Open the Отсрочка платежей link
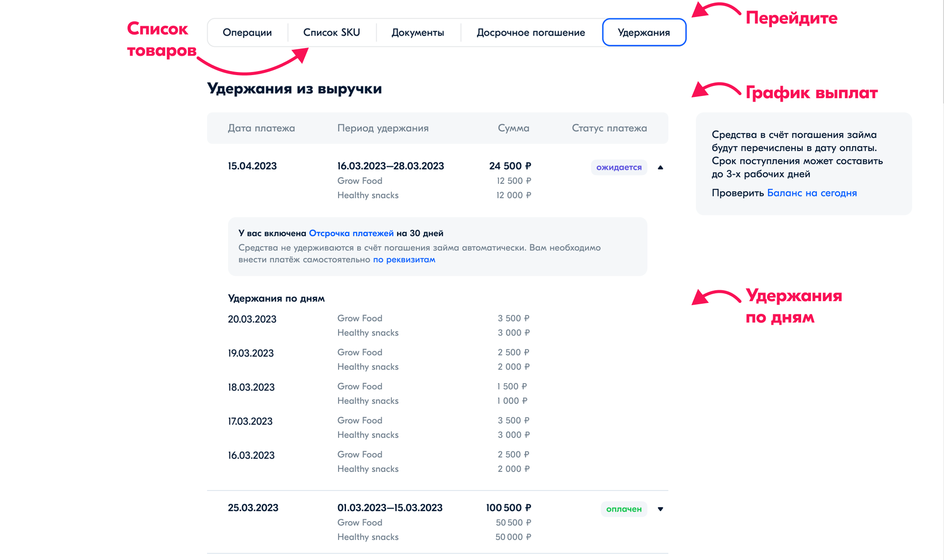Screen dimensions: 944x560 point(351,233)
